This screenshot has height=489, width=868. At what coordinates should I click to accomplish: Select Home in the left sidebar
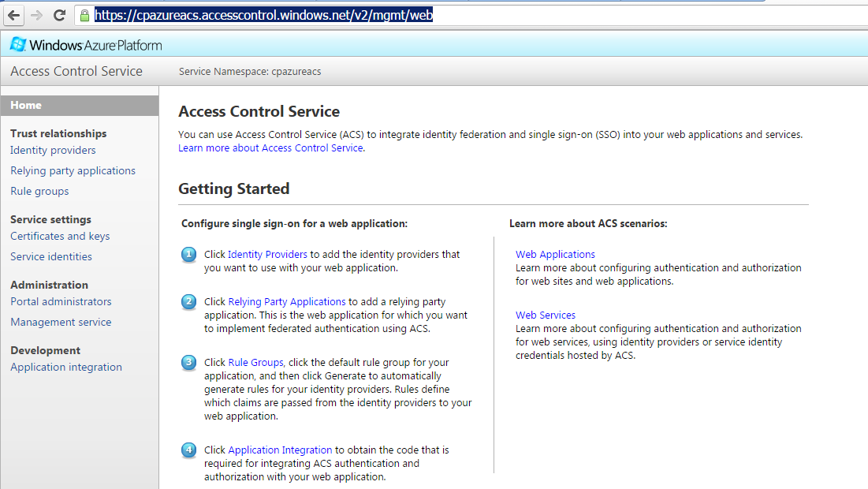(80, 105)
